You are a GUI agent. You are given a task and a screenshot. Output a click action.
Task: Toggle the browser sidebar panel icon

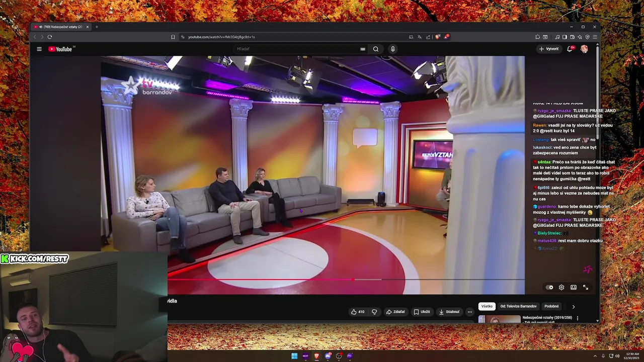coord(565,37)
